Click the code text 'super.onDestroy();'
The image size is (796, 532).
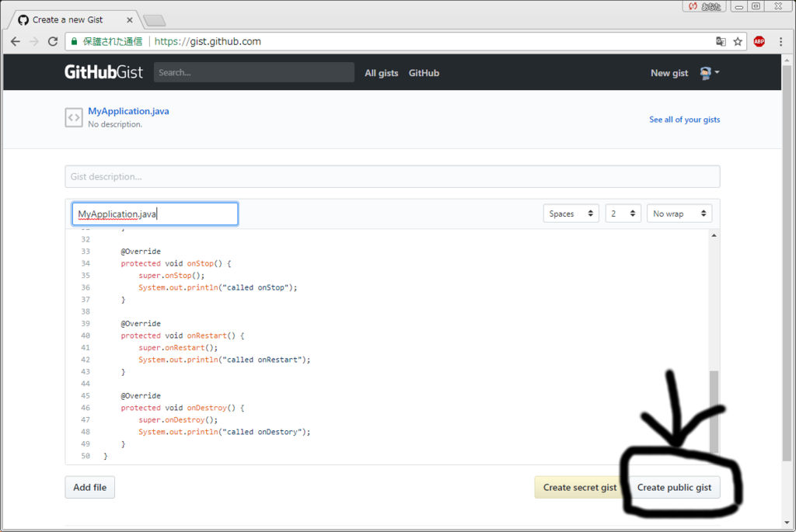tap(178, 420)
